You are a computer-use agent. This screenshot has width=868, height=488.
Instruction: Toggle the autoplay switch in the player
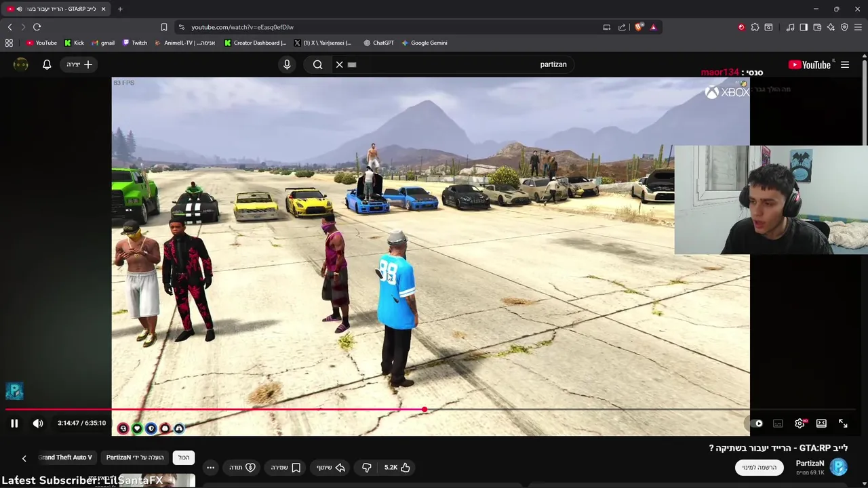click(x=757, y=424)
